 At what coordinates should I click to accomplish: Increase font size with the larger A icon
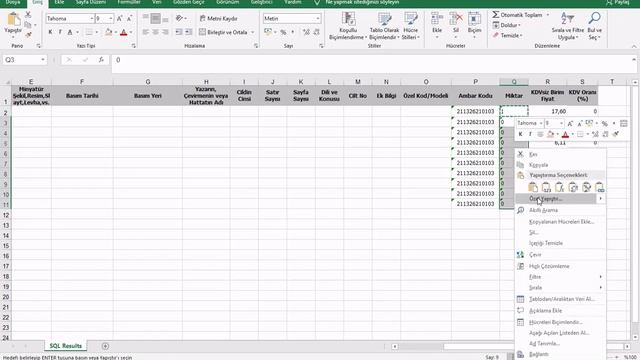(120, 19)
